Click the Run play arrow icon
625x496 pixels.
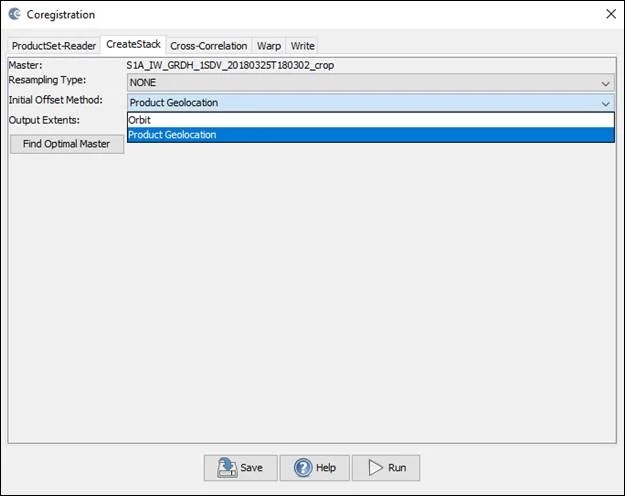pos(375,468)
